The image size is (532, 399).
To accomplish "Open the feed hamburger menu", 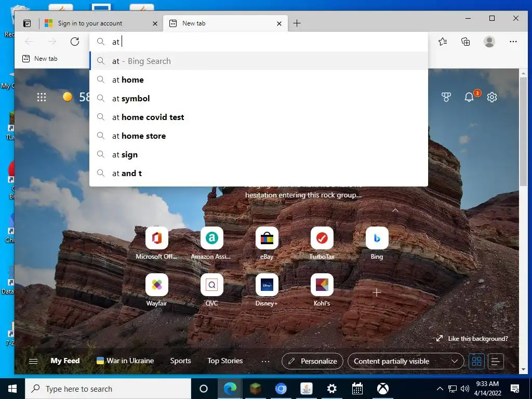I will [33, 361].
